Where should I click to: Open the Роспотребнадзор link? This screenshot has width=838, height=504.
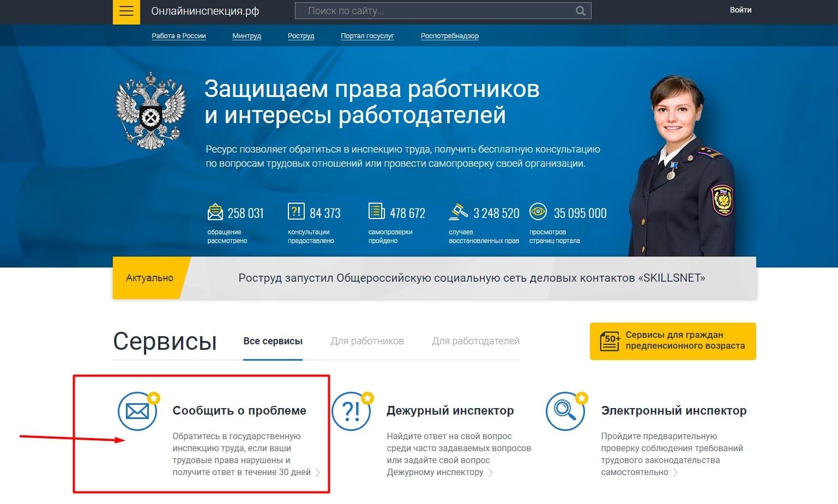click(450, 36)
